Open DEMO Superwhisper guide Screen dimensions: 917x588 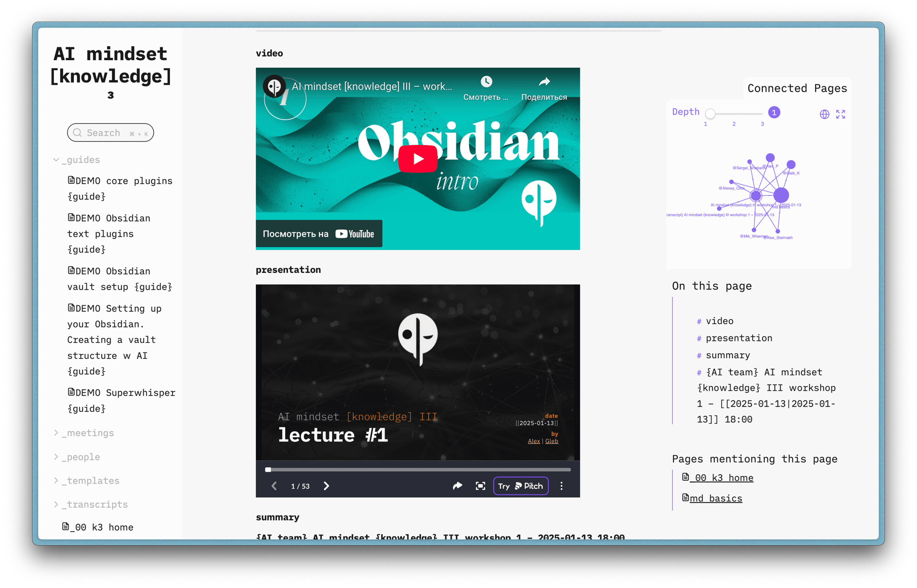(x=121, y=400)
